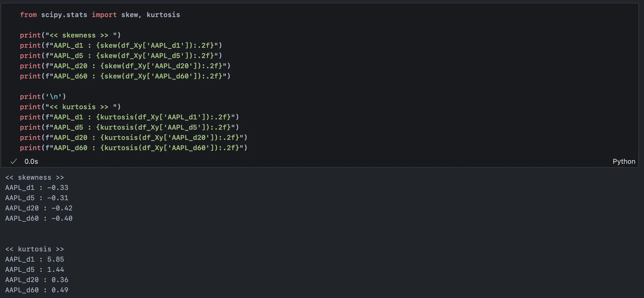
Task: Click the output line showing -0.33
Action: pyautogui.click(x=37, y=188)
